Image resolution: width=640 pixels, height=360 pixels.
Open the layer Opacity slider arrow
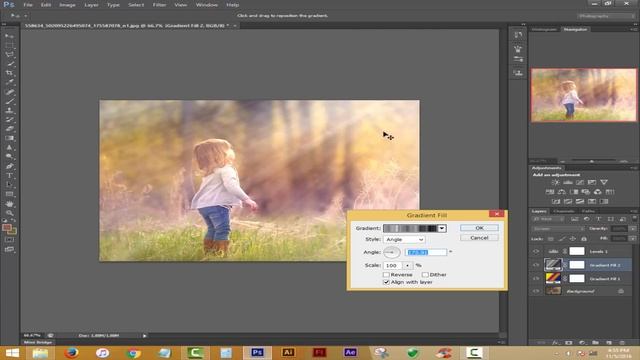point(633,229)
